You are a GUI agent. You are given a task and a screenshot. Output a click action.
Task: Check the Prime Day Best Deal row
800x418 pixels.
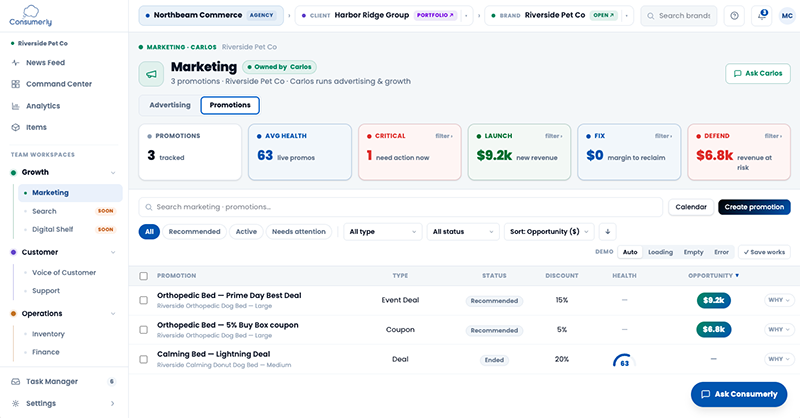(143, 301)
